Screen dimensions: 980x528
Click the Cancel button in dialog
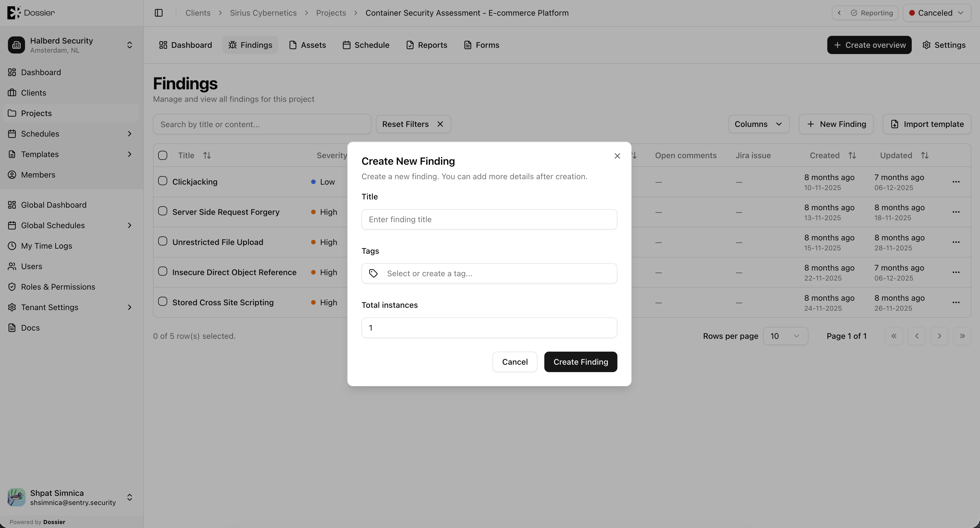point(515,362)
